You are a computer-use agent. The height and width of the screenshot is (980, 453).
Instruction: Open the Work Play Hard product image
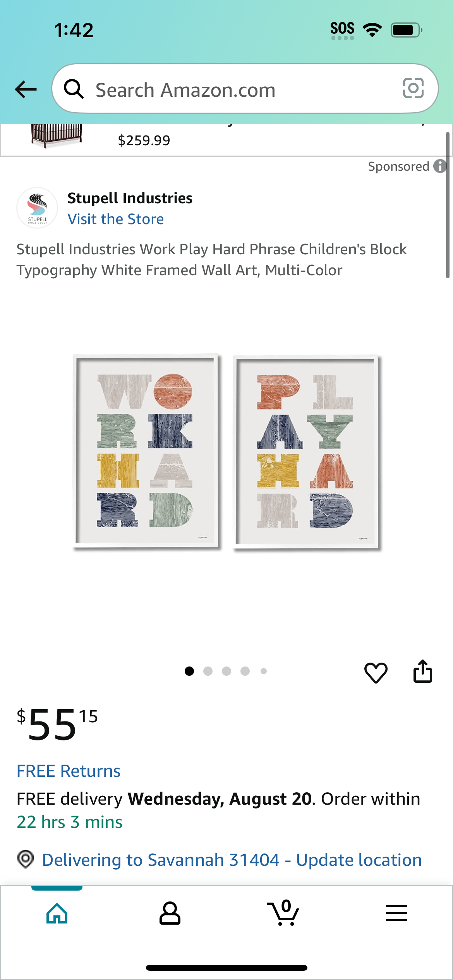click(x=227, y=452)
